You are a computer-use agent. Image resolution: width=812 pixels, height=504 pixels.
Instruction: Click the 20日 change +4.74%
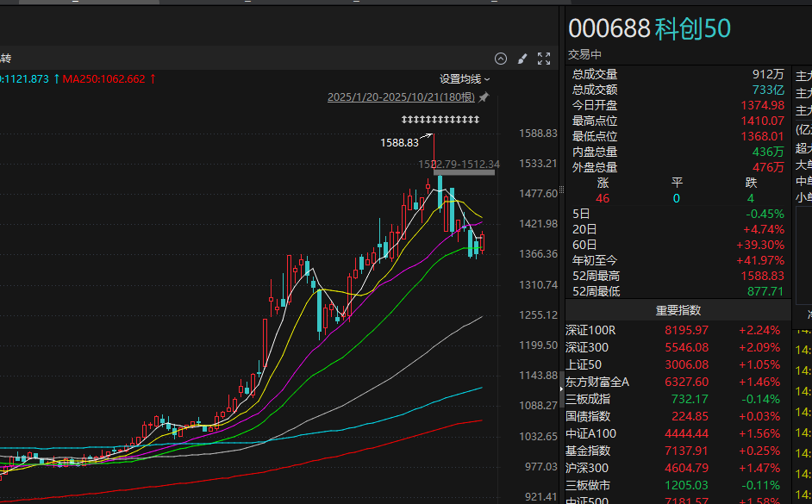tap(764, 230)
